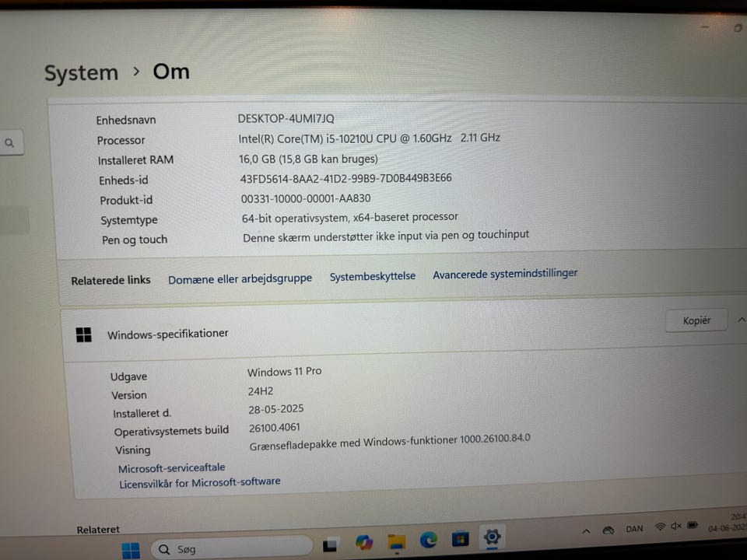Click the Windows-specifikationer logo icon
747x560 pixels.
pyautogui.click(x=84, y=334)
